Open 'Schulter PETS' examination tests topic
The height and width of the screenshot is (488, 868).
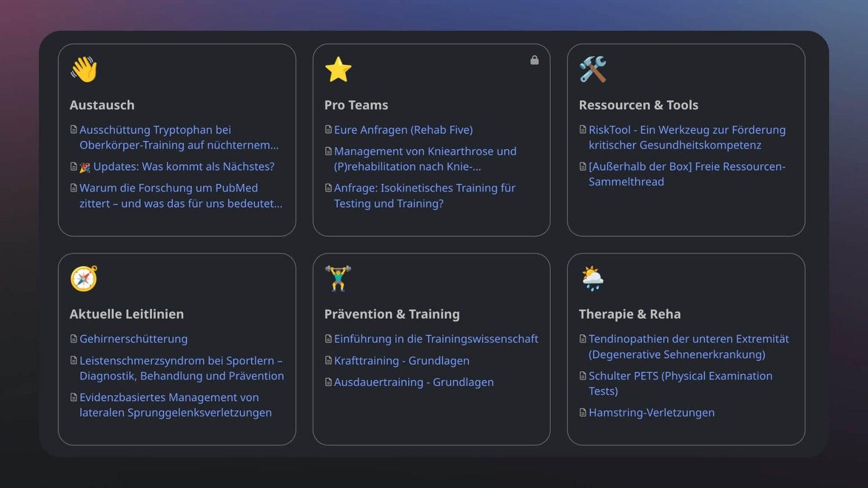point(680,383)
